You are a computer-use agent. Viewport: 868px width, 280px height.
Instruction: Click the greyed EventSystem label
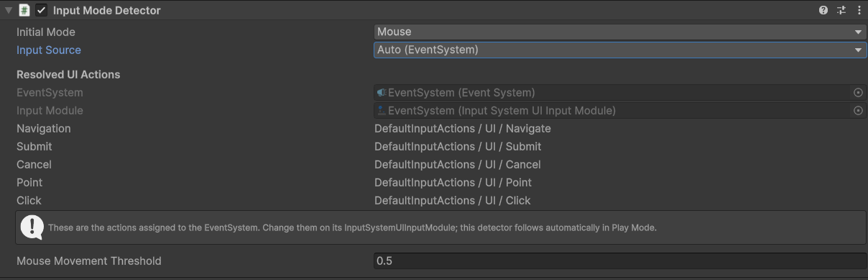(x=50, y=92)
